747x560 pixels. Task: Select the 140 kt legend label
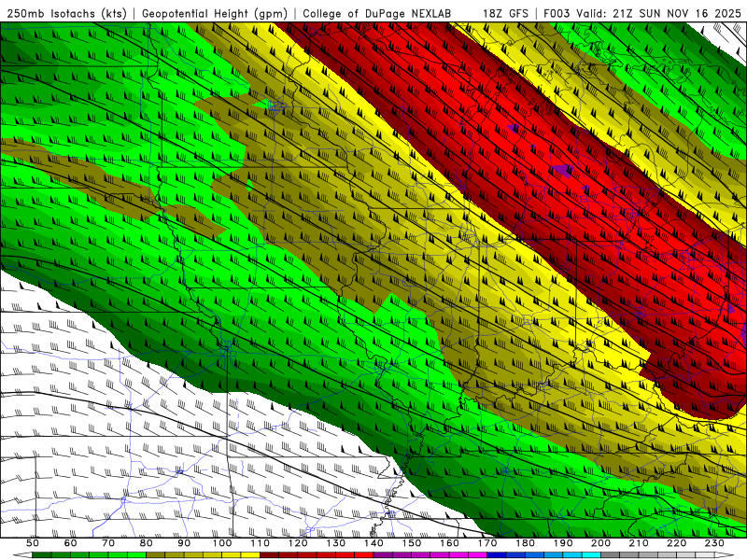click(373, 543)
